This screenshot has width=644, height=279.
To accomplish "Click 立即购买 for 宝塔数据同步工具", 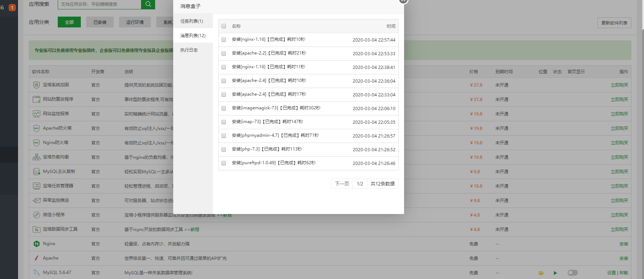I will [619, 230].
